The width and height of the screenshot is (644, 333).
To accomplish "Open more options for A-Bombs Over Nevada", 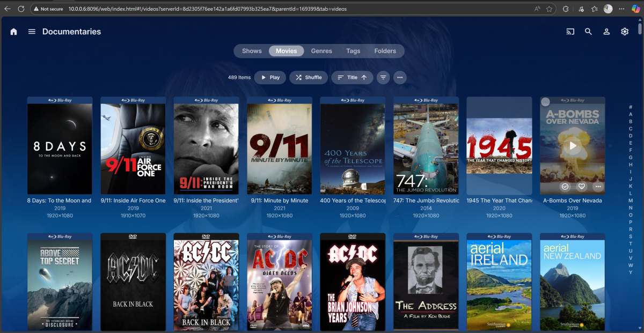I will pyautogui.click(x=598, y=187).
